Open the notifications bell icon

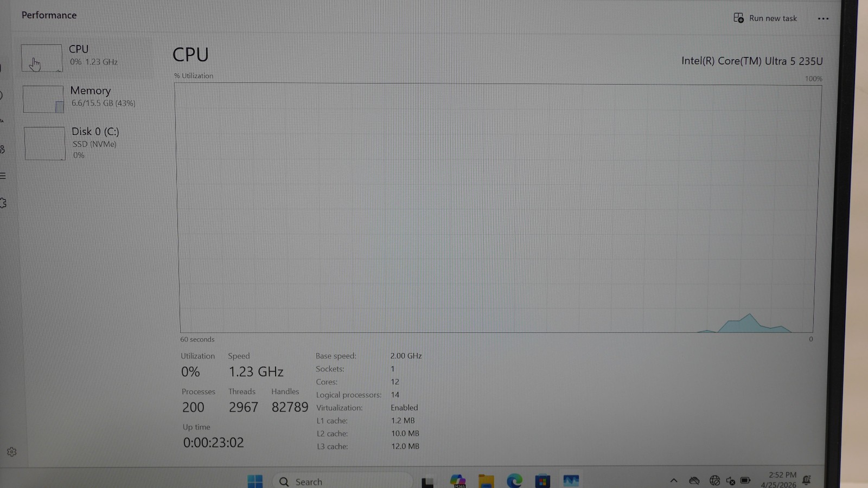tap(807, 480)
